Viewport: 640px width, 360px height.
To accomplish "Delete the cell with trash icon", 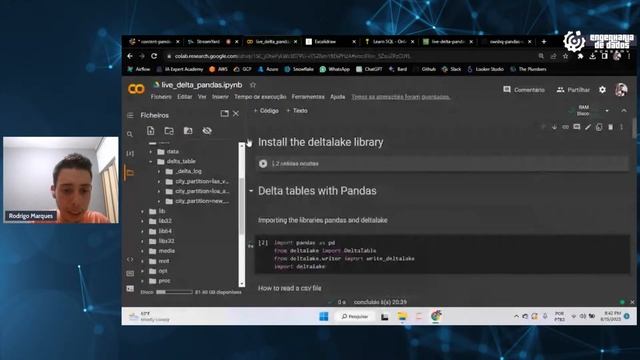I will click(611, 127).
